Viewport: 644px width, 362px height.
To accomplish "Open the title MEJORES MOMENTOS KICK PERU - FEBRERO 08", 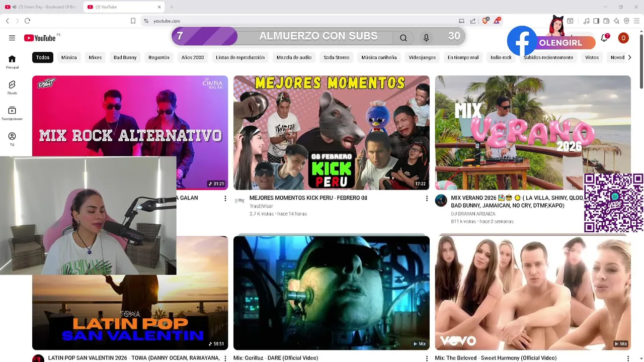I will click(308, 198).
